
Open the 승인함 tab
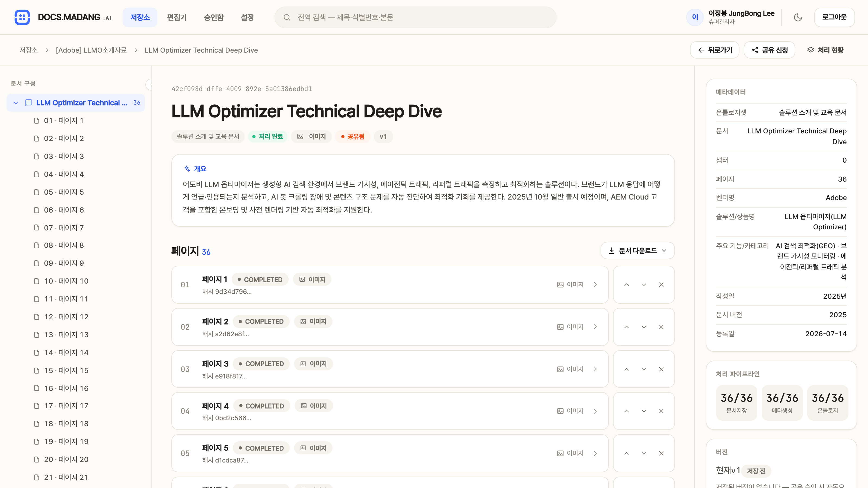click(x=214, y=17)
